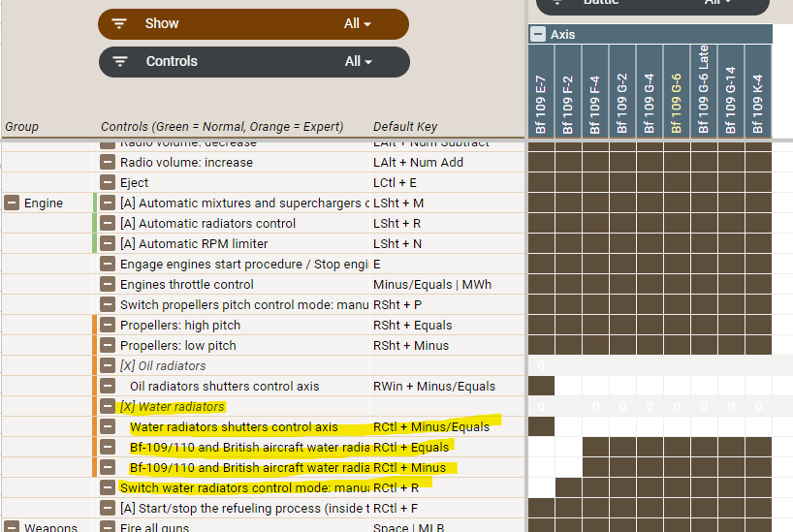Viewport: 793px width, 532px height.
Task: Click Oil radiators shutters cell under Bf 109 E-7
Action: (x=541, y=386)
